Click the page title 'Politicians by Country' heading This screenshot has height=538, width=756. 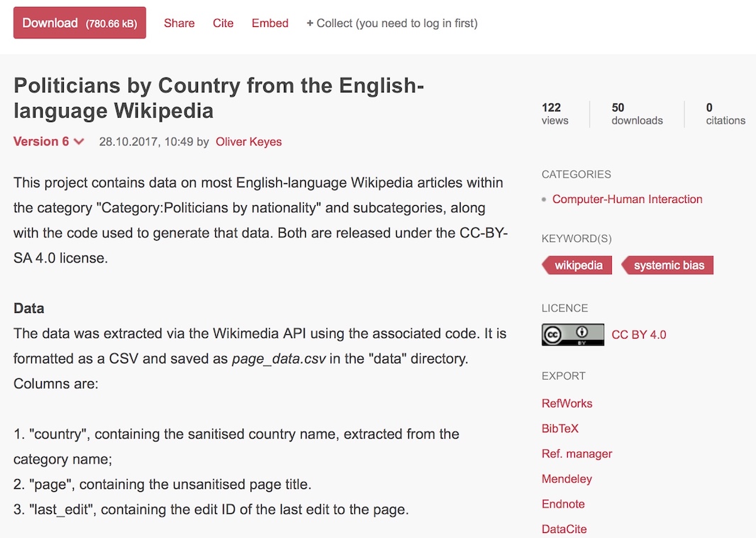[219, 98]
